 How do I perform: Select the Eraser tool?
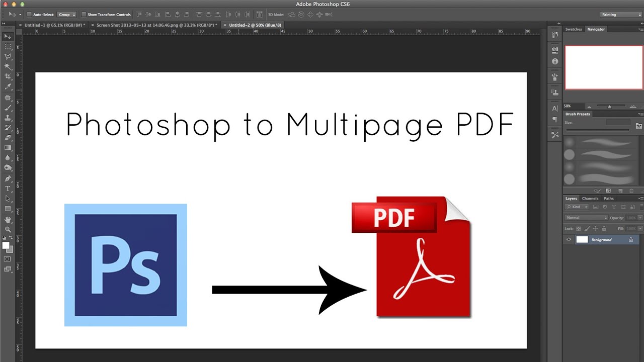click(8, 137)
